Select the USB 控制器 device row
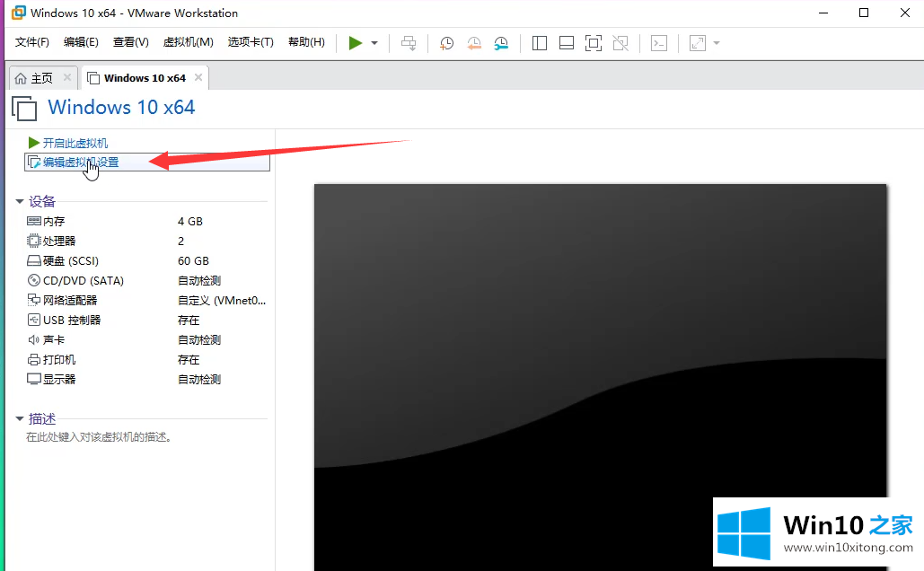The width and height of the screenshot is (924, 571). click(146, 320)
